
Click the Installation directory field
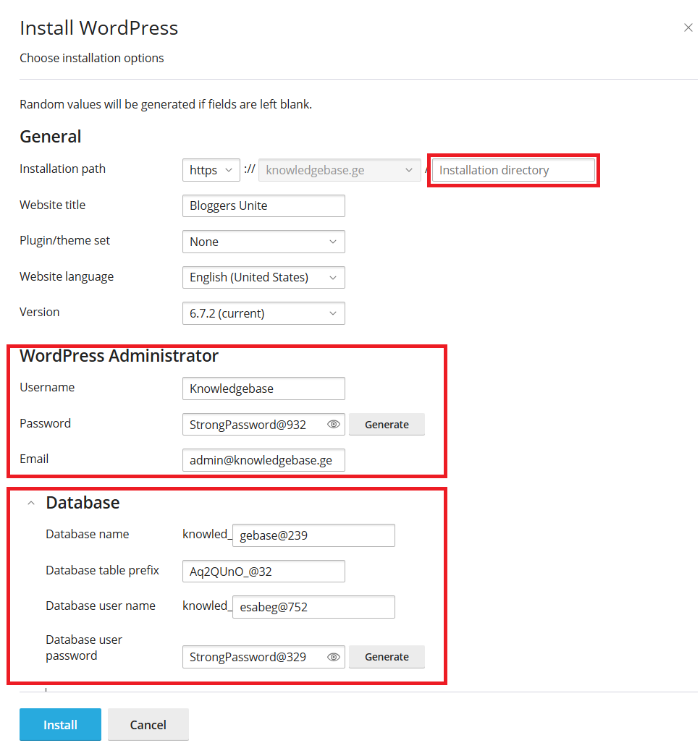(513, 170)
